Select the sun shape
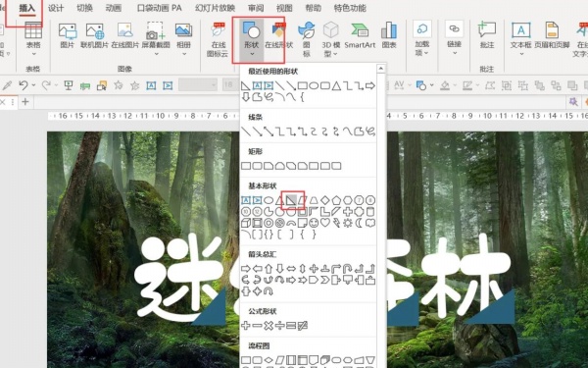588x368 pixels. coord(348,223)
